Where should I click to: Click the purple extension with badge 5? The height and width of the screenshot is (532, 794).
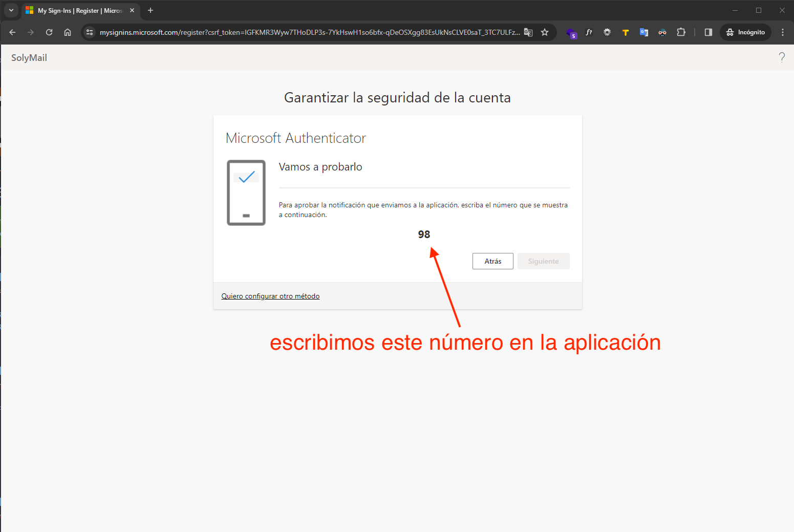pyautogui.click(x=571, y=32)
